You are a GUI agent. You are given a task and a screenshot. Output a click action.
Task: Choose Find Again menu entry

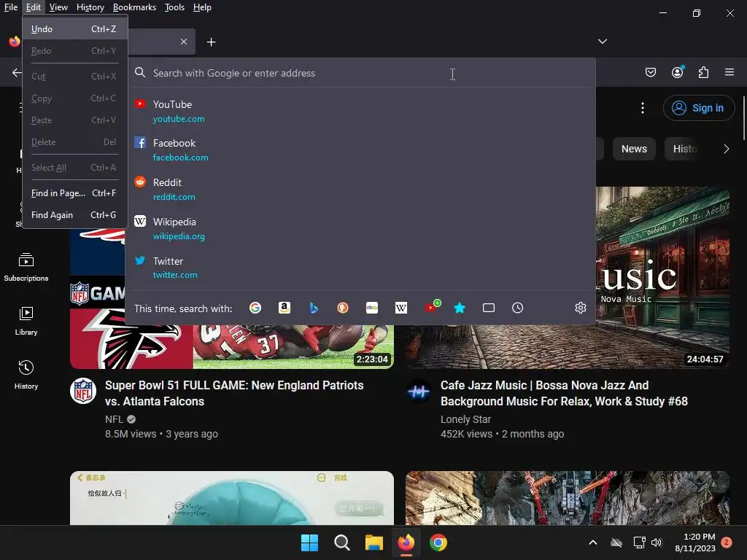(x=75, y=215)
